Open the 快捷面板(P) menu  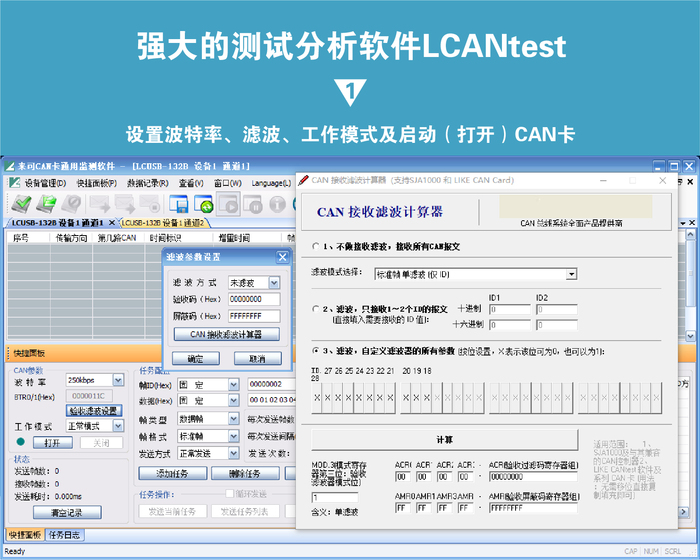pyautogui.click(x=96, y=183)
